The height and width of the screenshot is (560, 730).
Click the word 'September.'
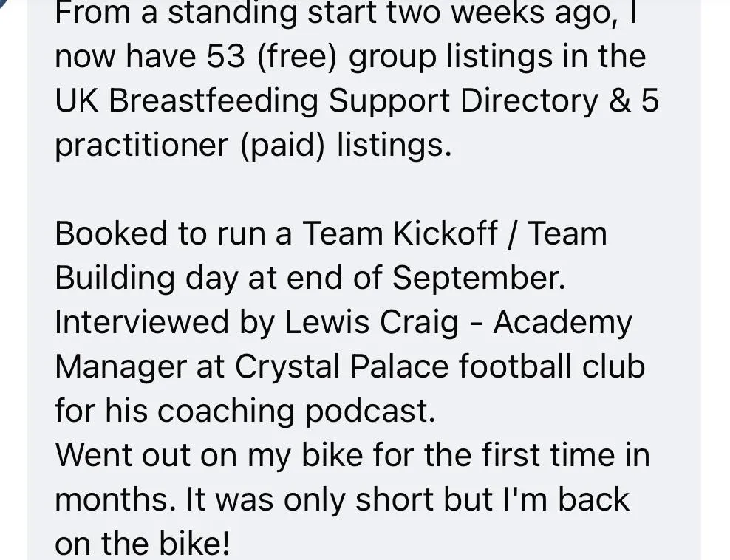(x=479, y=279)
